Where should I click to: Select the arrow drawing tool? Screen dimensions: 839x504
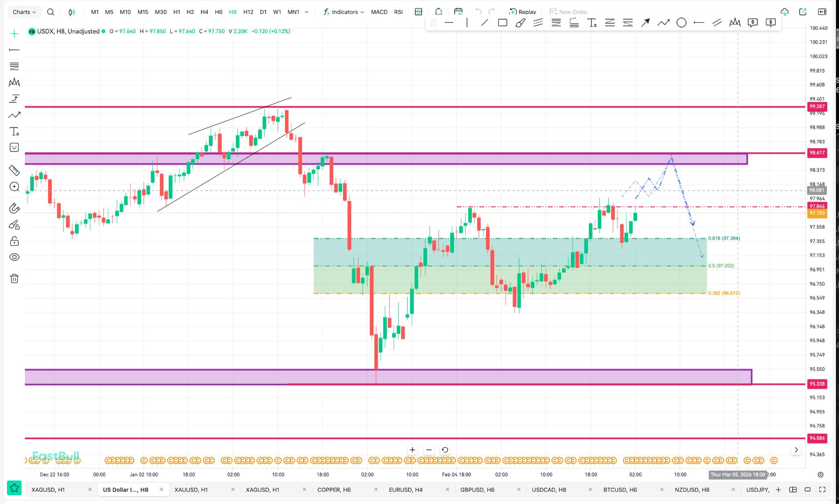[645, 23]
